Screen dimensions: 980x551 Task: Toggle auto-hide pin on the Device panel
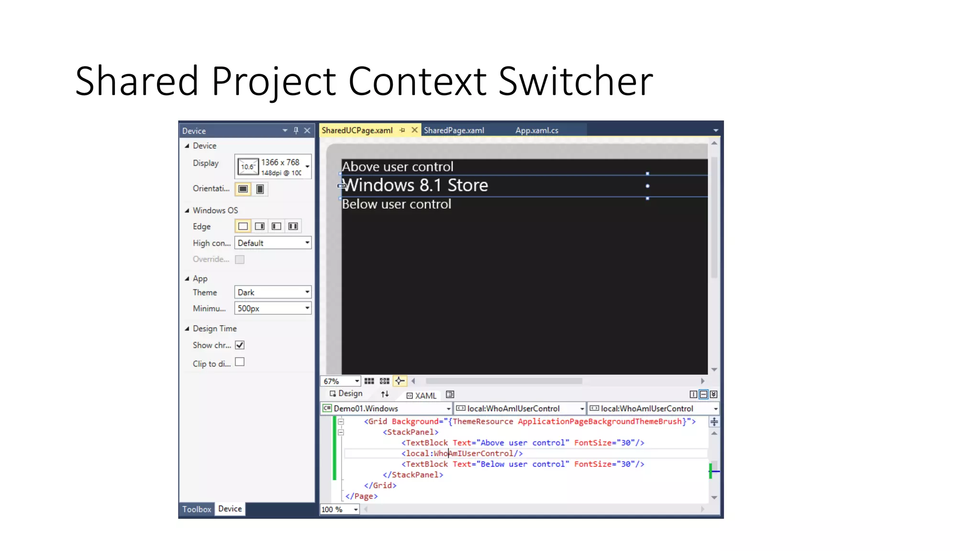pos(296,131)
